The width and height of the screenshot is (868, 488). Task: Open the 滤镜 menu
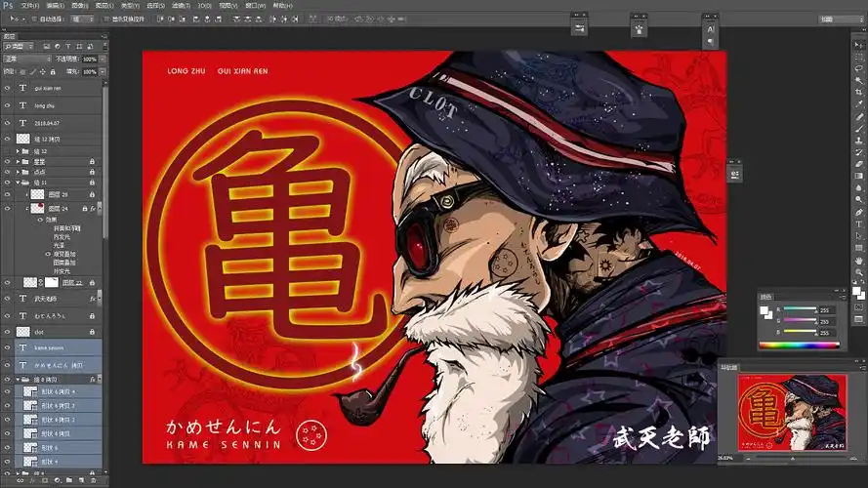click(x=181, y=6)
